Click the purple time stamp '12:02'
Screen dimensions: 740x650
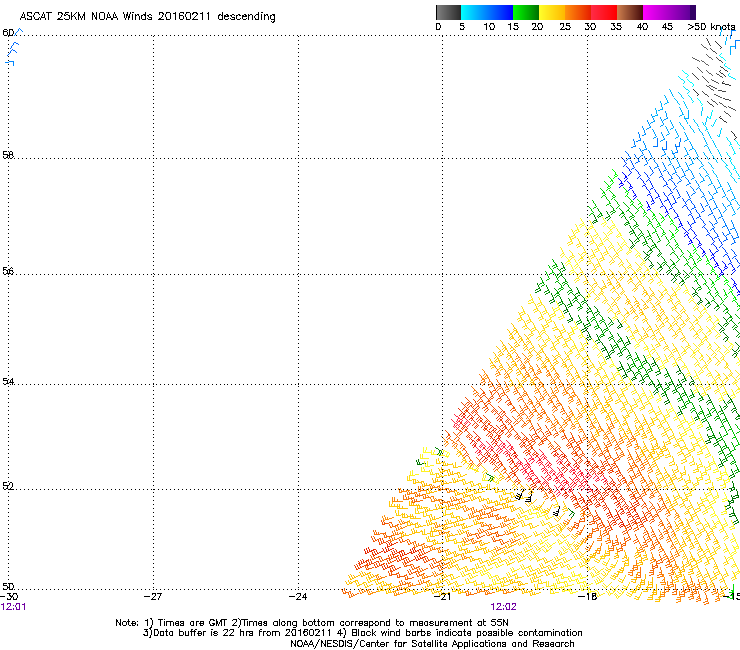coord(503,607)
